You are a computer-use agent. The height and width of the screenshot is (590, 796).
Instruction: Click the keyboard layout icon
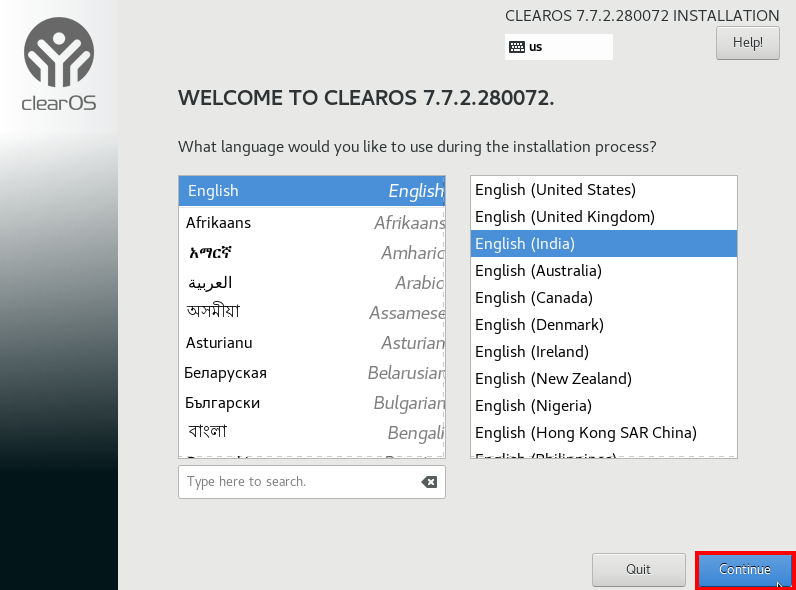click(517, 47)
